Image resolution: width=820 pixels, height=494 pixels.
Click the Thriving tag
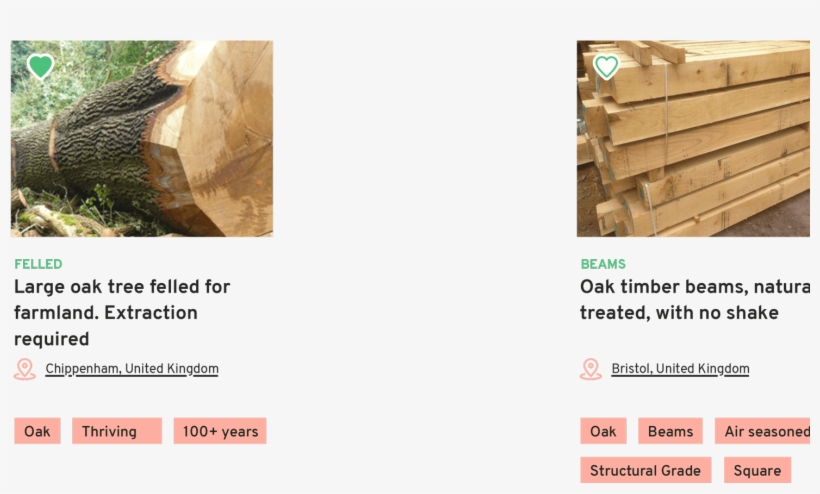coord(116,431)
